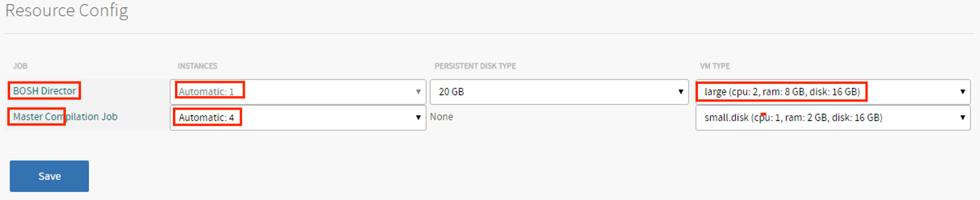This screenshot has height=200, width=980.
Task: Click the arrow icon on BOSH Director instances dropdown
Action: [x=418, y=92]
